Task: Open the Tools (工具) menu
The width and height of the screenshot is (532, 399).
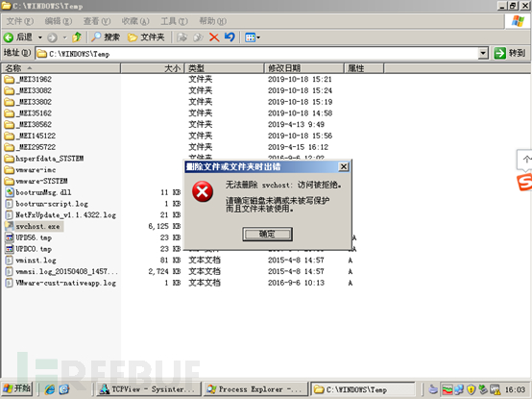Action: [174, 21]
